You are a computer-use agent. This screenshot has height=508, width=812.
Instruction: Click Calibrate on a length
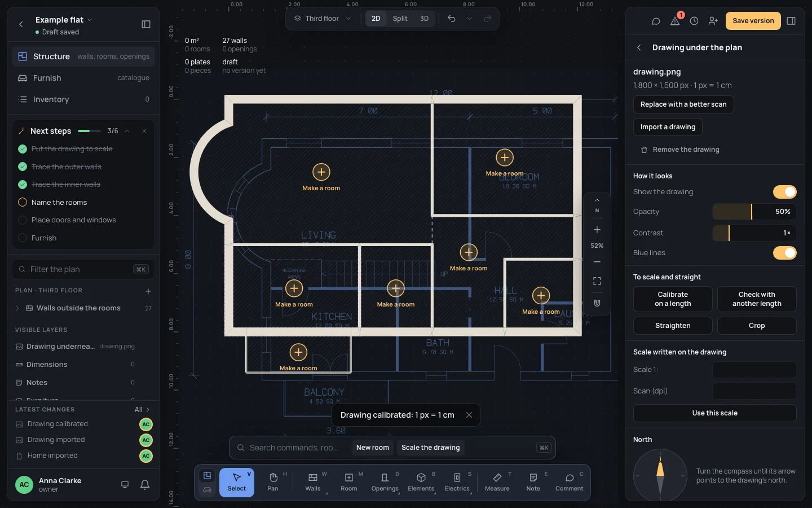(673, 299)
